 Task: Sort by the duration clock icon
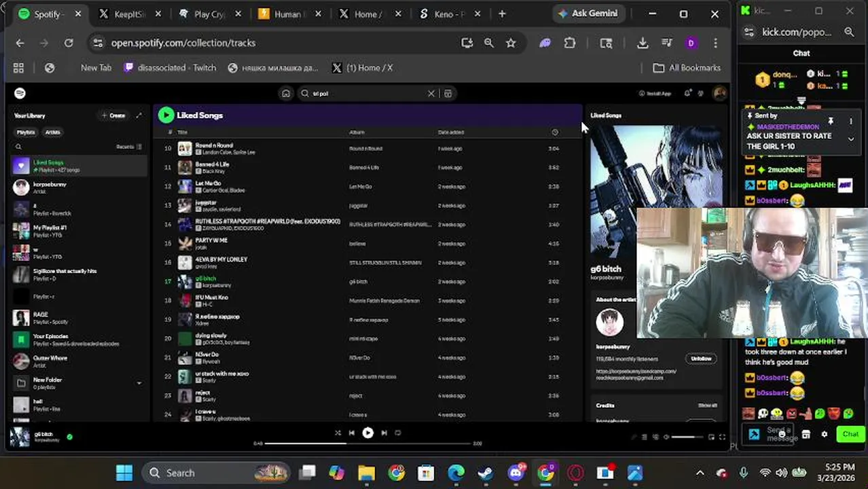tap(555, 132)
